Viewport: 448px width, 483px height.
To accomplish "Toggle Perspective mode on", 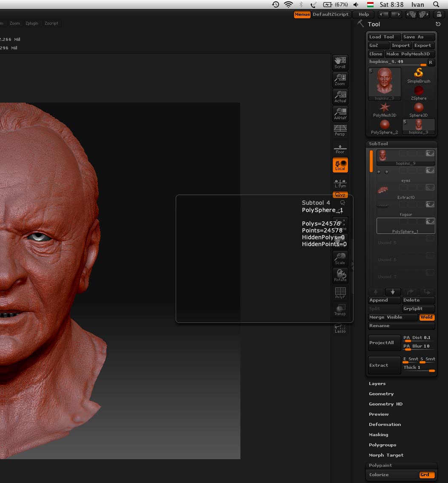I will pyautogui.click(x=340, y=130).
